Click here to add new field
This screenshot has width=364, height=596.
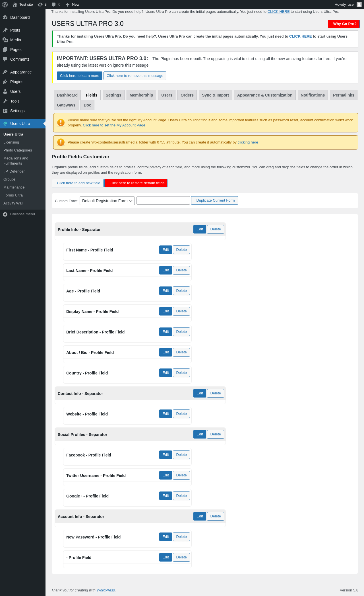click(x=78, y=183)
